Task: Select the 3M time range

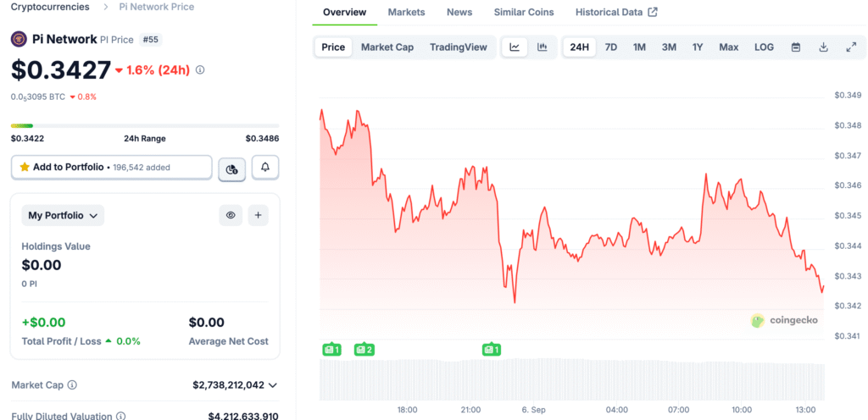Action: tap(669, 47)
